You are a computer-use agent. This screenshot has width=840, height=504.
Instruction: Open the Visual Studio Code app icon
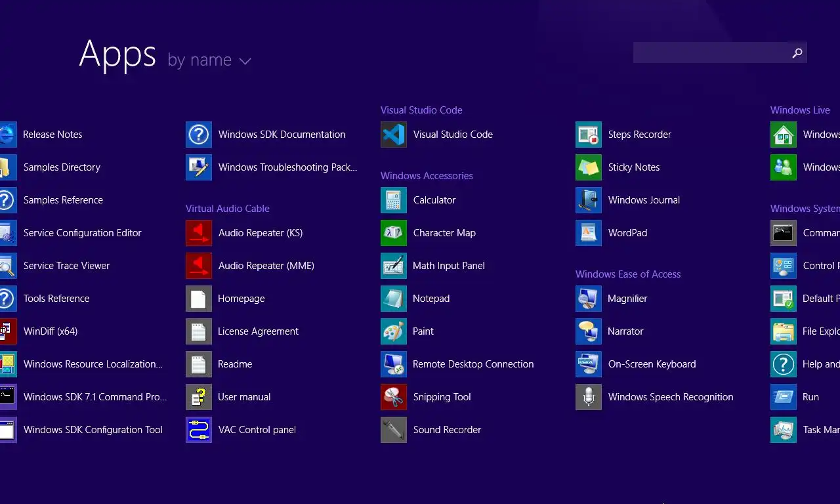click(x=394, y=135)
